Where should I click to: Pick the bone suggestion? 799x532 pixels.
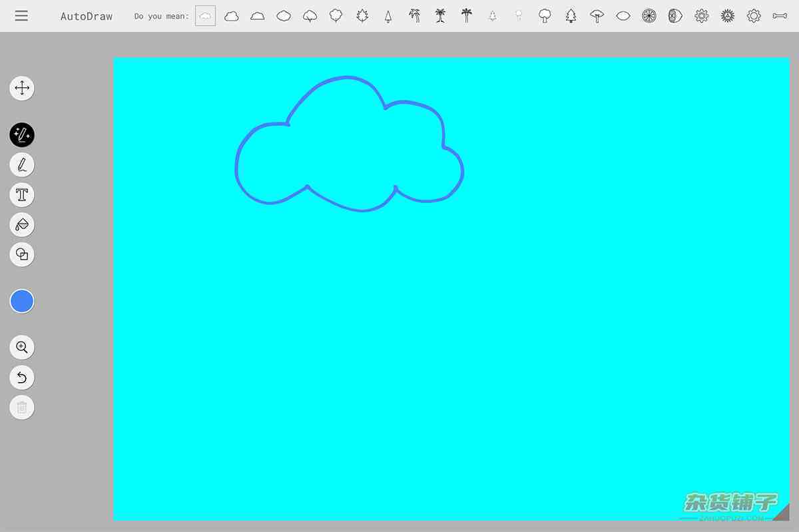(780, 15)
